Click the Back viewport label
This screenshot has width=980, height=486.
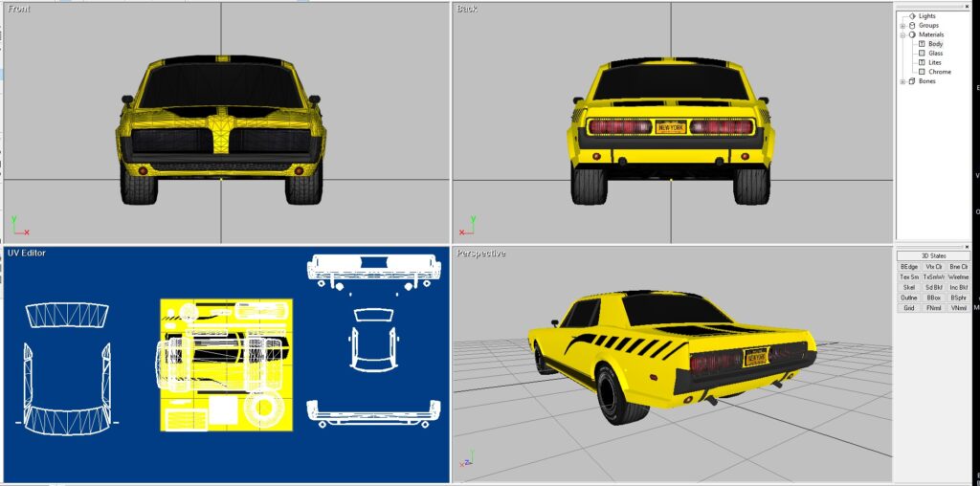467,9
